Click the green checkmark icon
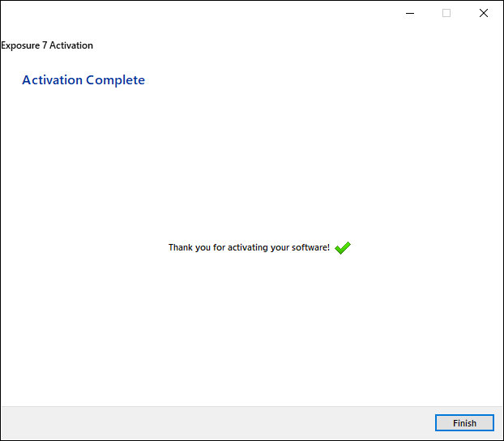 pos(342,248)
